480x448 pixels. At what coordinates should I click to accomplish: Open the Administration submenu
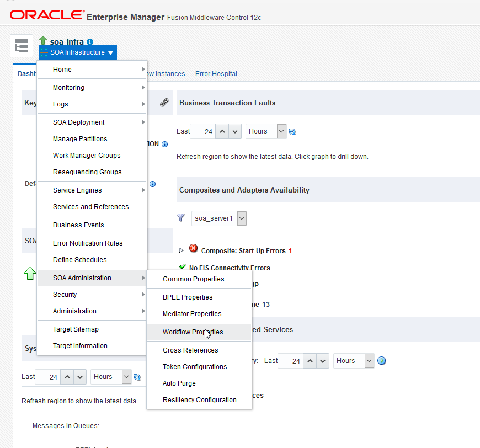(92, 311)
